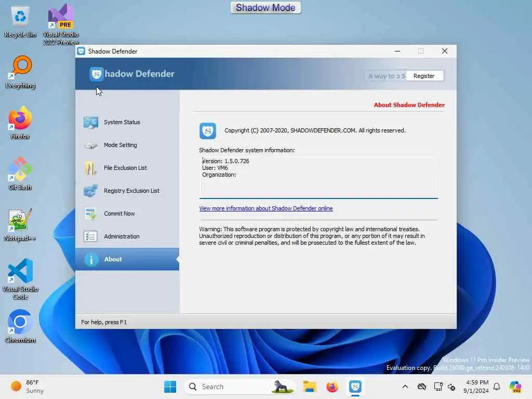Click inside the system information text box
532x399 pixels.
pos(318,178)
